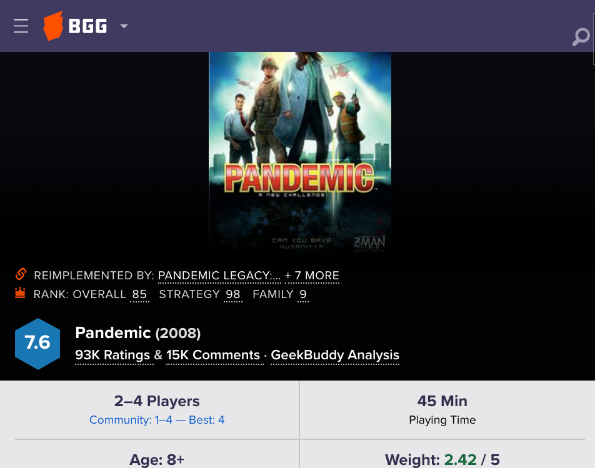The height and width of the screenshot is (468, 595).
Task: Open GeekBuddy Analysis link
Action: [335, 355]
